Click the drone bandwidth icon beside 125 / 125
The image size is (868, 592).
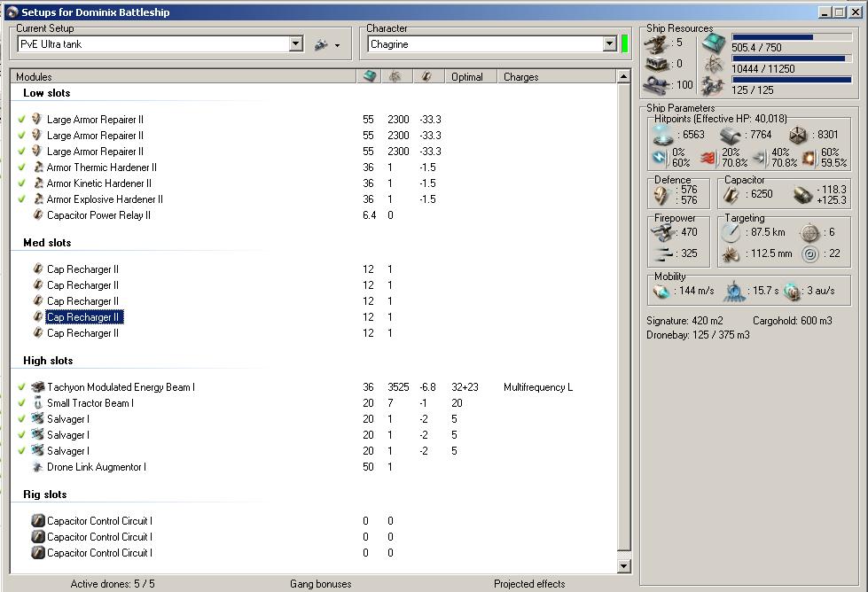point(714,86)
